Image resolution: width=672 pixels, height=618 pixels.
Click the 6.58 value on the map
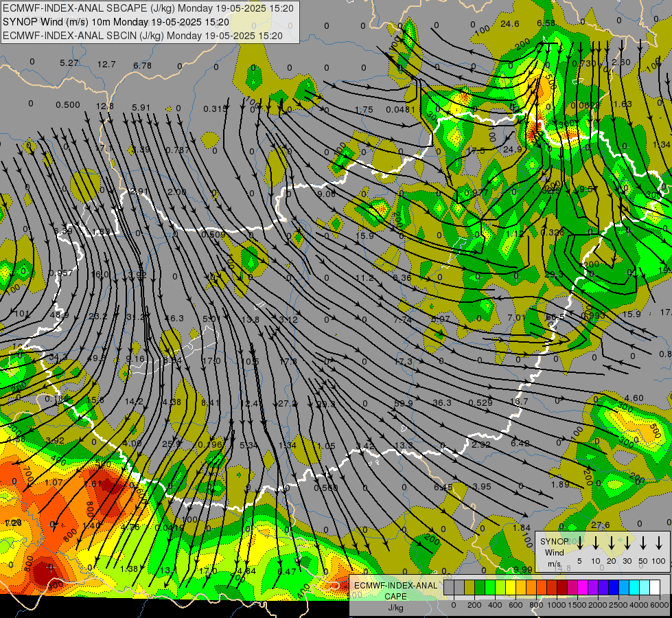pos(546,23)
